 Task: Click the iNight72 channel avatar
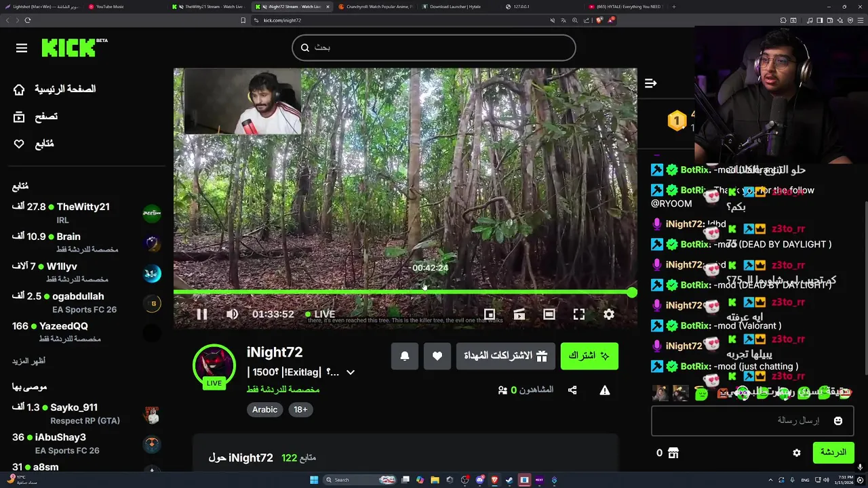click(x=214, y=365)
